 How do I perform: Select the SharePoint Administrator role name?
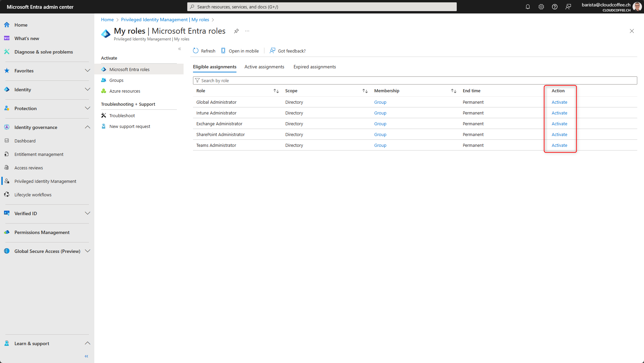(220, 134)
